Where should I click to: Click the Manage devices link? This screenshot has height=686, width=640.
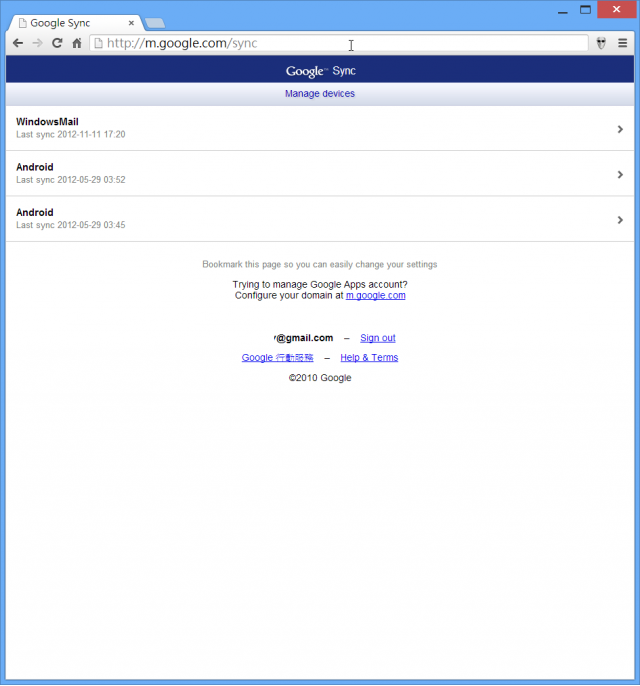320,94
